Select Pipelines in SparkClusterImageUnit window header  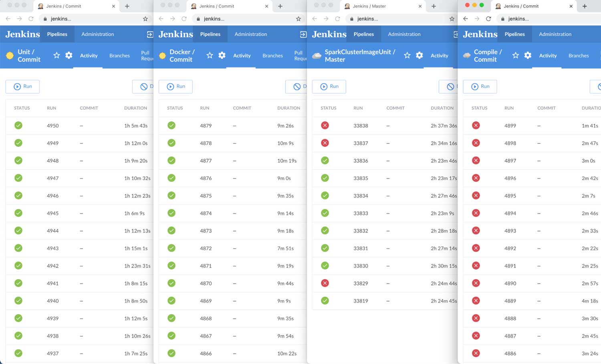pyautogui.click(x=363, y=34)
